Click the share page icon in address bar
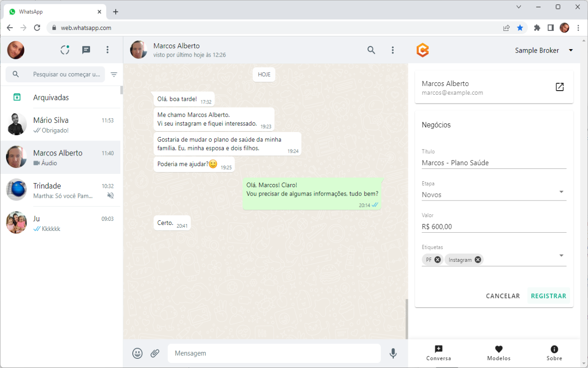Image resolution: width=588 pixels, height=368 pixels. point(506,28)
